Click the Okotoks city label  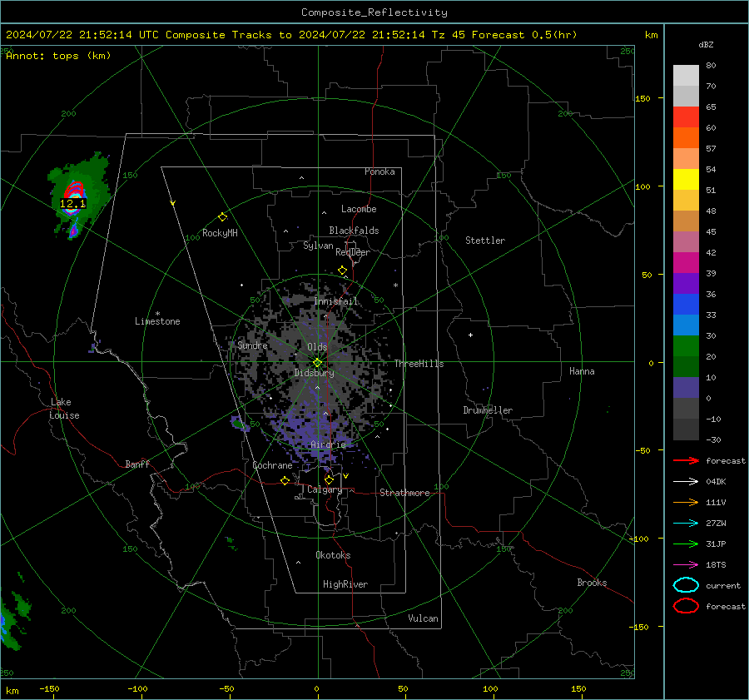coord(333,555)
